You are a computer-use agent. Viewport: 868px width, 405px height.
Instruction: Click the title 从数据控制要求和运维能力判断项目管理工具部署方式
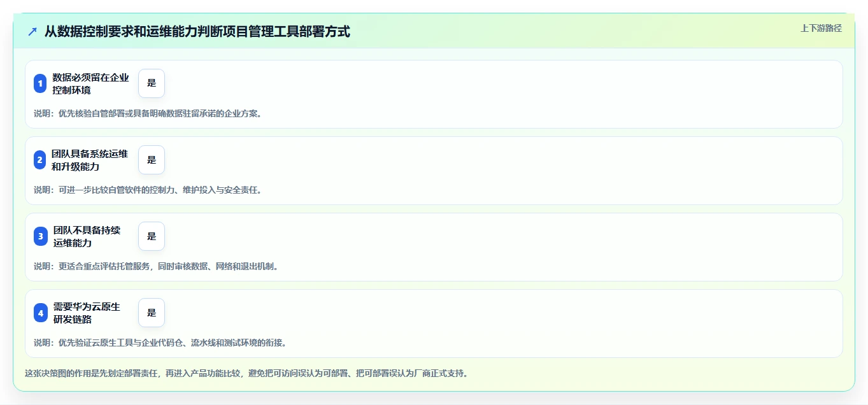tap(197, 31)
